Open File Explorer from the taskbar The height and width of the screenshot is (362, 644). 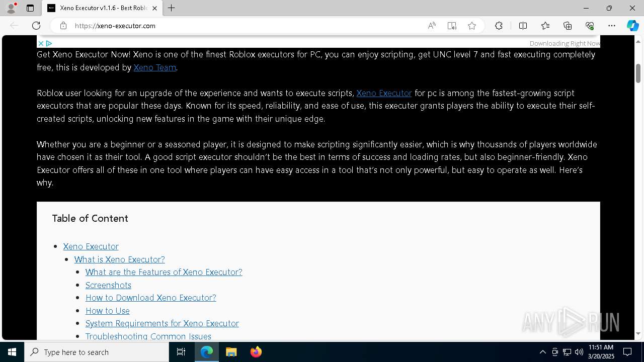pos(231,352)
